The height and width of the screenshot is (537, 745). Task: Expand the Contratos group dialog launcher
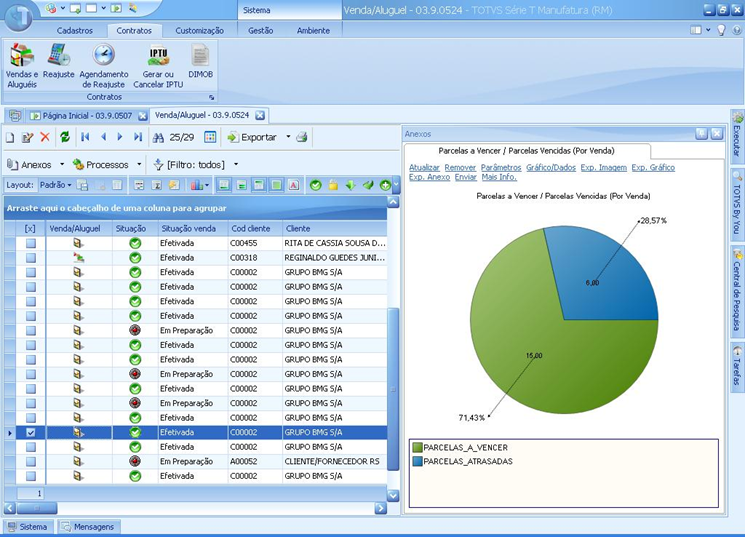tap(211, 97)
